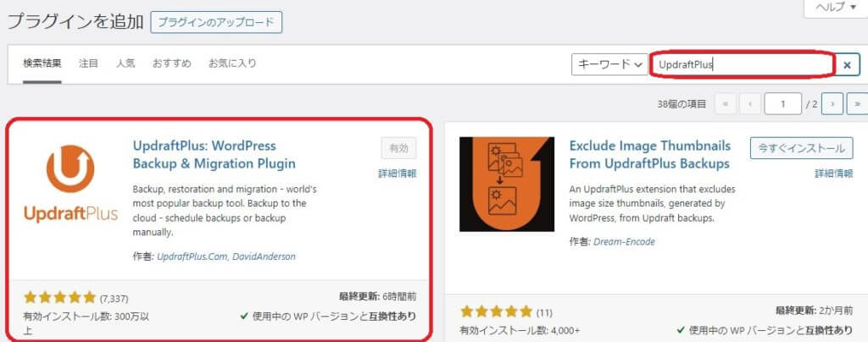The image size is (868, 342).
Task: Switch to the 人気 tab
Action: pyautogui.click(x=125, y=63)
